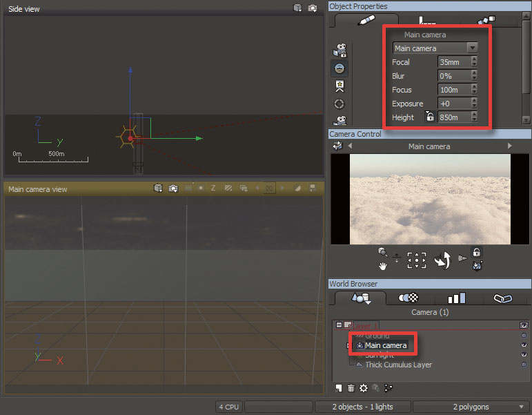Select the camera target crosshair icon

pos(339,104)
